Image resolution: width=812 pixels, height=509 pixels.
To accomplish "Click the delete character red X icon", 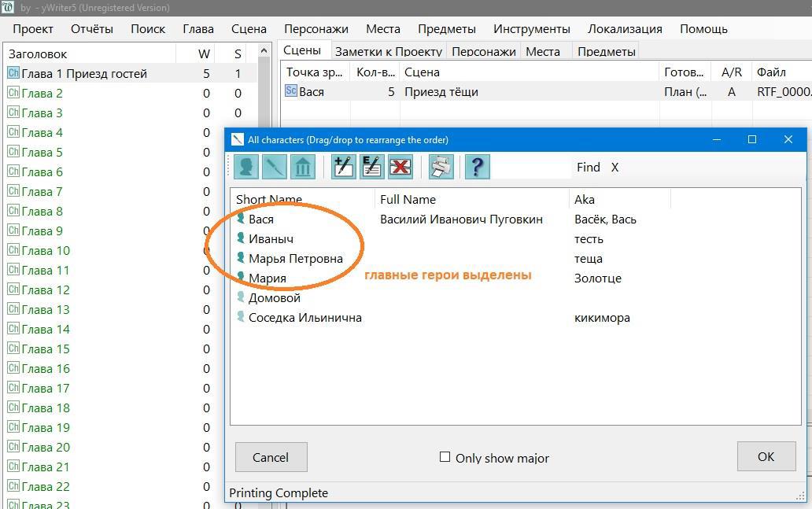I will click(x=400, y=167).
